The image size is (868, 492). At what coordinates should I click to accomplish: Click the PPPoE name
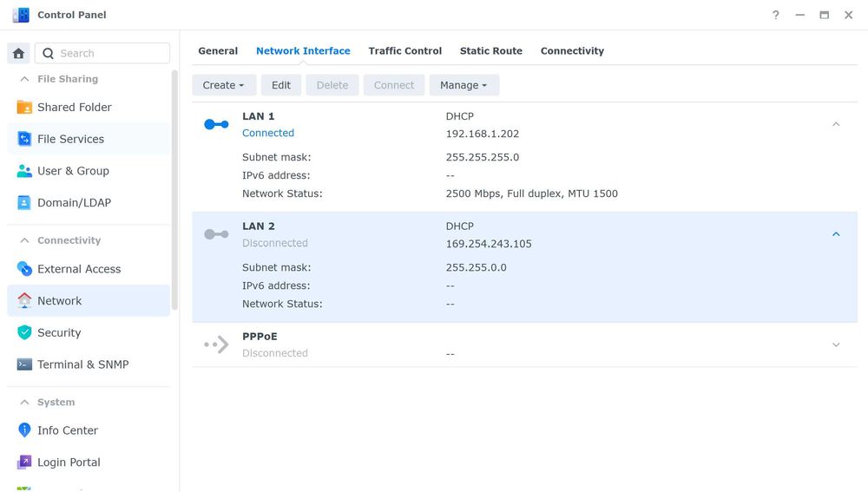tap(260, 337)
